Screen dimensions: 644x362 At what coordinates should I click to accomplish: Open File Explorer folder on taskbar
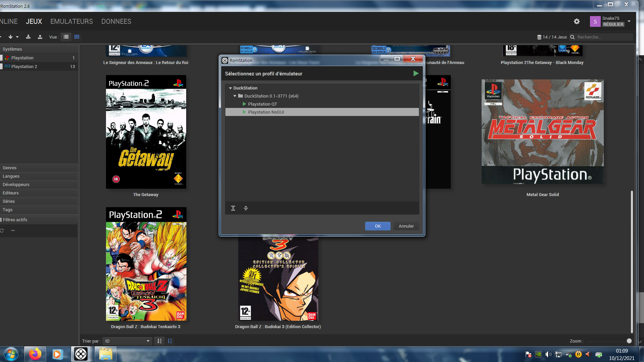[x=105, y=354]
